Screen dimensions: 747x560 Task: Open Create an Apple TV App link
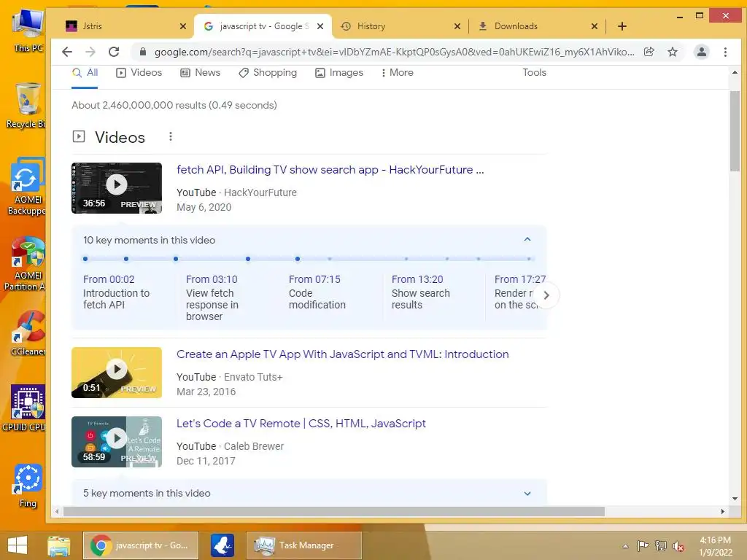coord(343,354)
